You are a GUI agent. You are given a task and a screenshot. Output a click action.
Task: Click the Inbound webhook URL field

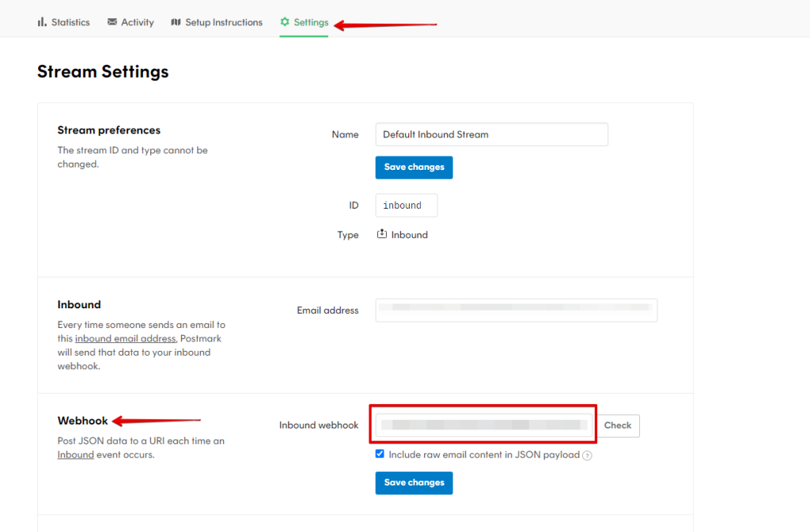[x=484, y=425]
